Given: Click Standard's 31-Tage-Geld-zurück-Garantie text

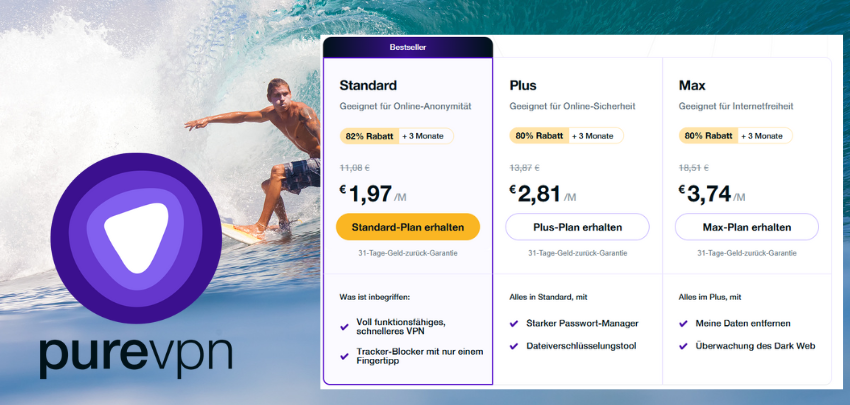Looking at the screenshot, I should (408, 254).
